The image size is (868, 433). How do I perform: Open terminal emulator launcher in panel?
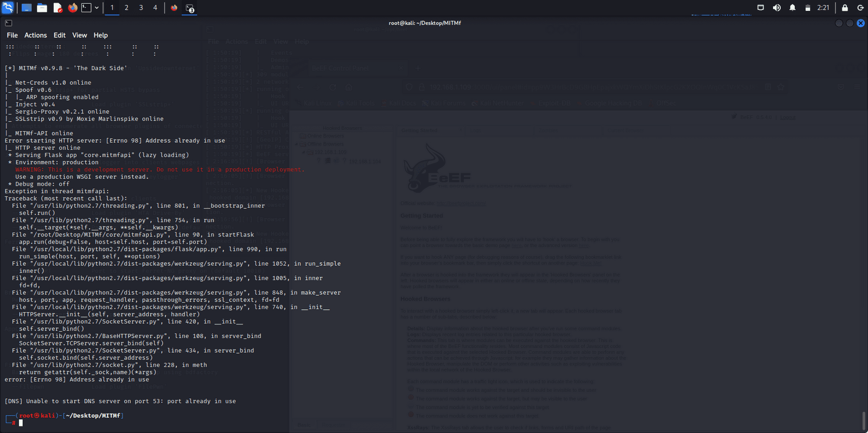(x=86, y=8)
